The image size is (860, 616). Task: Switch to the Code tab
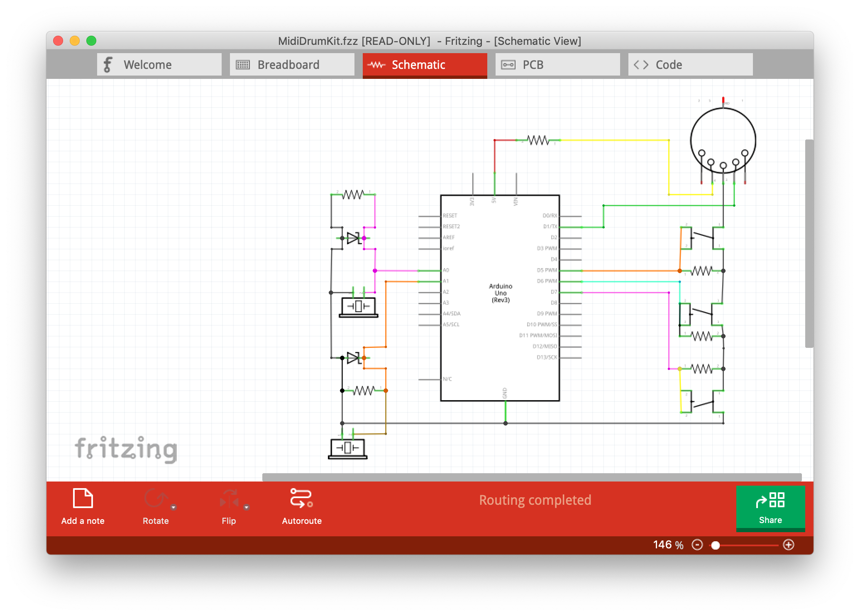click(x=690, y=64)
